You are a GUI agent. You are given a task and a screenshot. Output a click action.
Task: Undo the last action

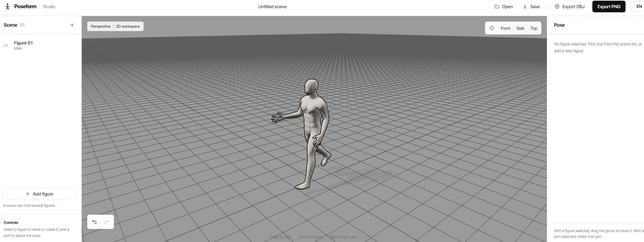click(x=94, y=222)
